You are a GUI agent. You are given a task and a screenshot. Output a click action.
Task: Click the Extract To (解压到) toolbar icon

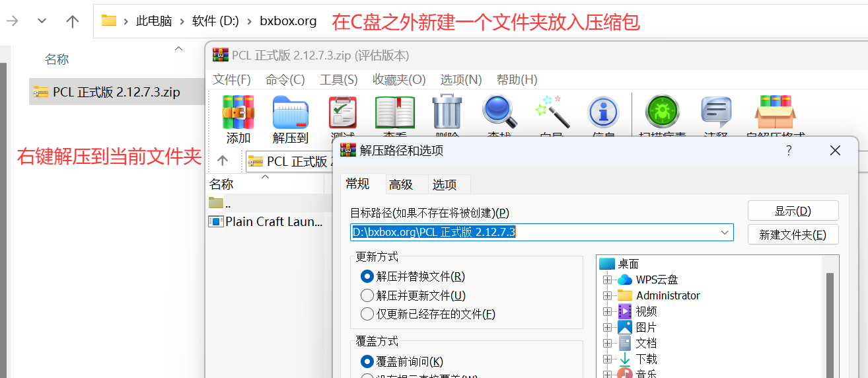(291, 112)
